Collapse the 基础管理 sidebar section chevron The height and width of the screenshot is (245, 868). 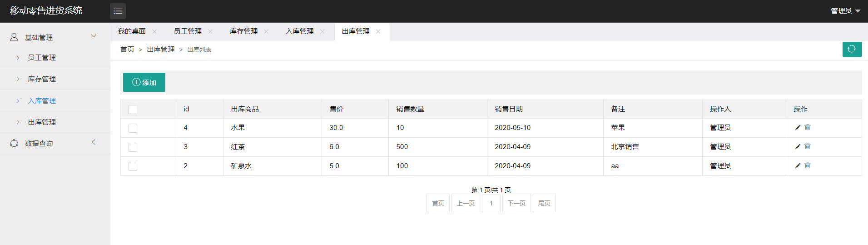pyautogui.click(x=94, y=36)
